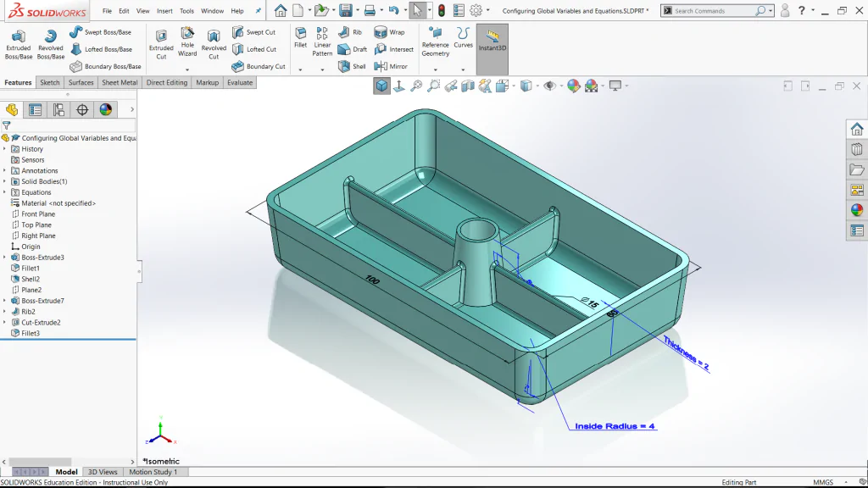Open the Tools menu
Viewport: 868px width, 488px height.
click(186, 11)
